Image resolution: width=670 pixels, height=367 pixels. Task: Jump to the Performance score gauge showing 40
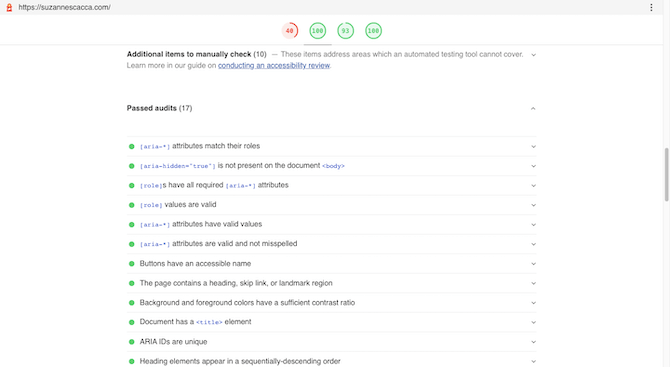(x=290, y=31)
